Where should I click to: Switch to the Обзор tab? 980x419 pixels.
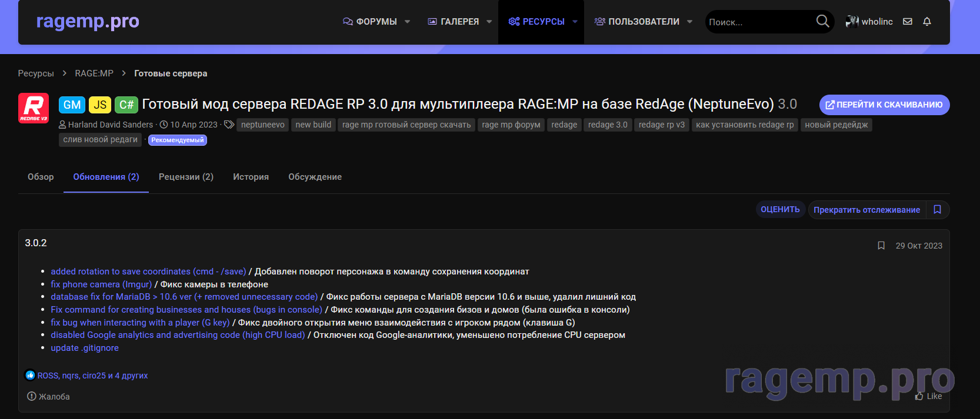(41, 177)
